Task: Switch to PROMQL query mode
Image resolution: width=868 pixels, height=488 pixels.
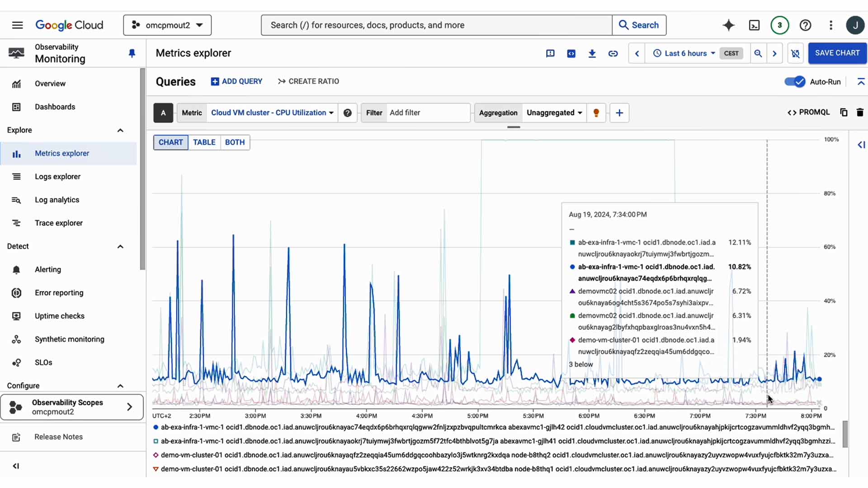Action: [x=809, y=112]
